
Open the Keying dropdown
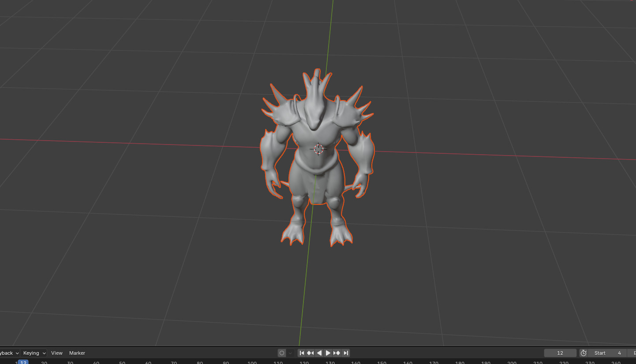pyautogui.click(x=34, y=353)
